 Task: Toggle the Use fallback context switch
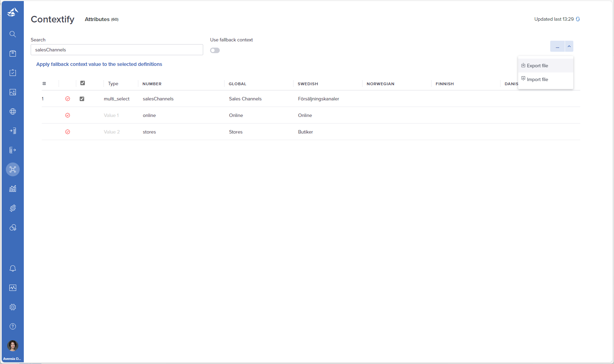coord(215,50)
